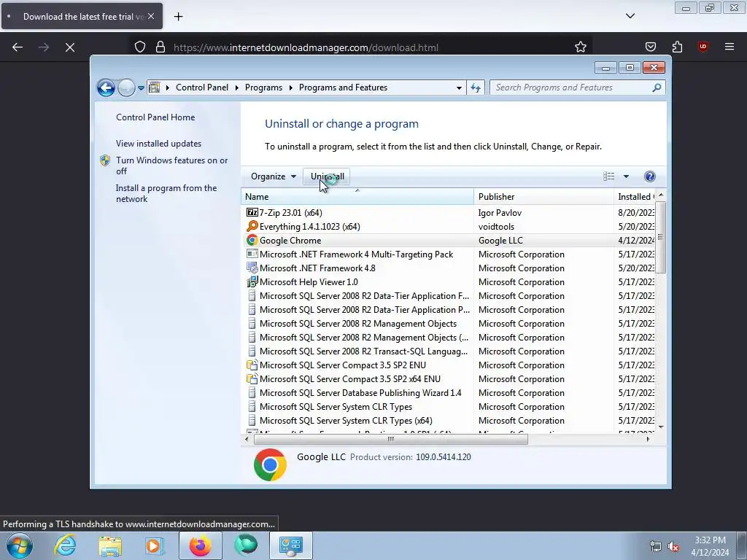
Task: Sort list by Name column header
Action: 357,197
